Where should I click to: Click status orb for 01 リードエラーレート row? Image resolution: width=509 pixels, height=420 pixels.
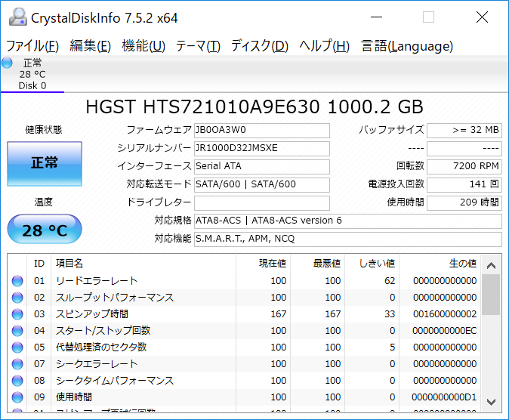coord(17,281)
